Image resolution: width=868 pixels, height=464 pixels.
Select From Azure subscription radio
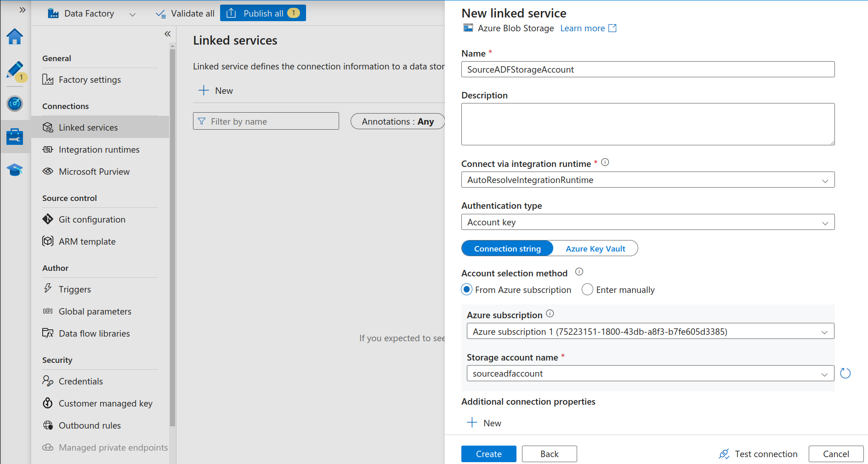[467, 290]
